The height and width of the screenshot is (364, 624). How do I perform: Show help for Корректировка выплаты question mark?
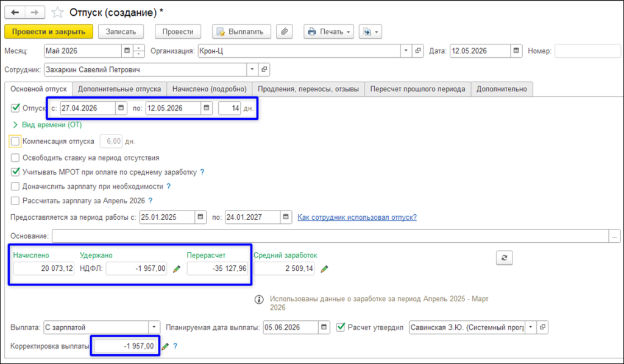[175, 346]
